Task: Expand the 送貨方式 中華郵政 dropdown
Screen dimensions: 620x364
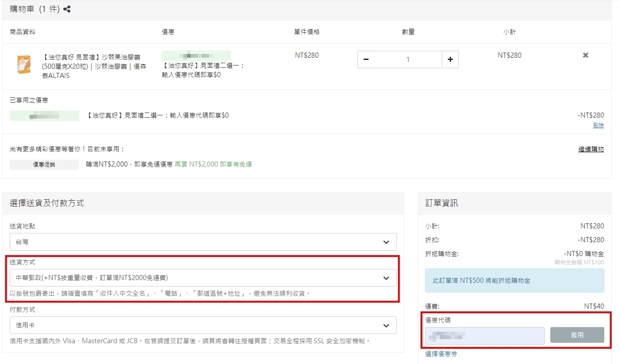Action: click(203, 278)
